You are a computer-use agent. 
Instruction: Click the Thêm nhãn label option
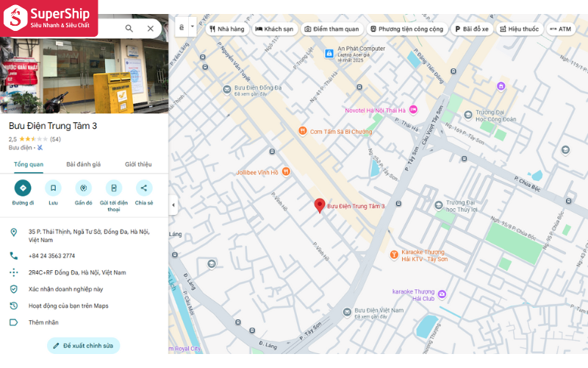[43, 322]
